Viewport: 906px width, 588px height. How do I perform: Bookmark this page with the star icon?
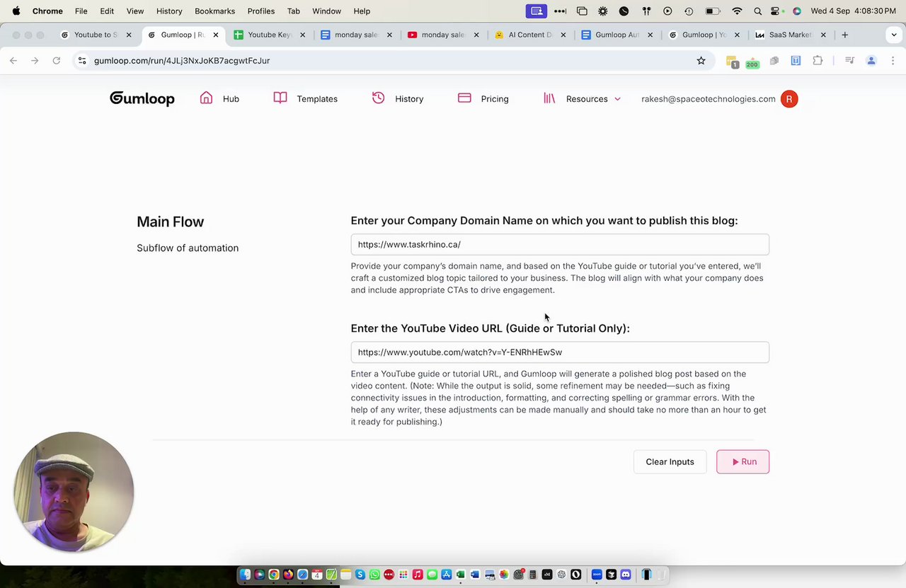(701, 61)
